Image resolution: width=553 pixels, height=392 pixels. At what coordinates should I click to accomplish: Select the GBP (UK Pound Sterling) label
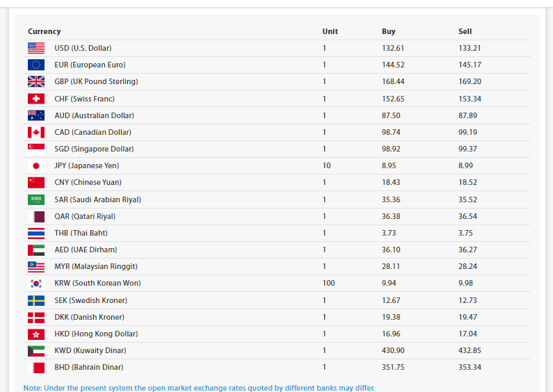(96, 81)
